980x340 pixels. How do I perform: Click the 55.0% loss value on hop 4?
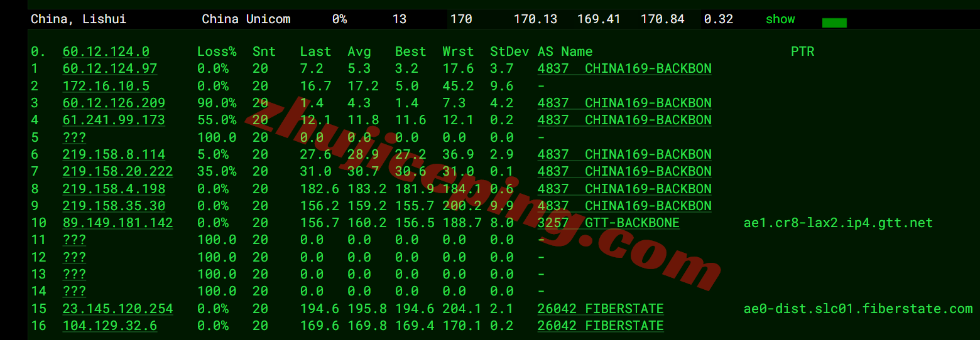(217, 120)
